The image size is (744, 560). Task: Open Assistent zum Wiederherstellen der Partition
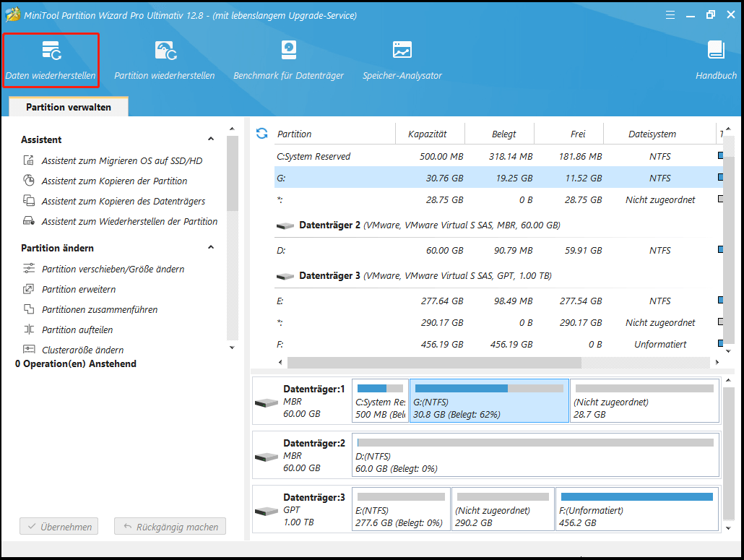click(129, 222)
